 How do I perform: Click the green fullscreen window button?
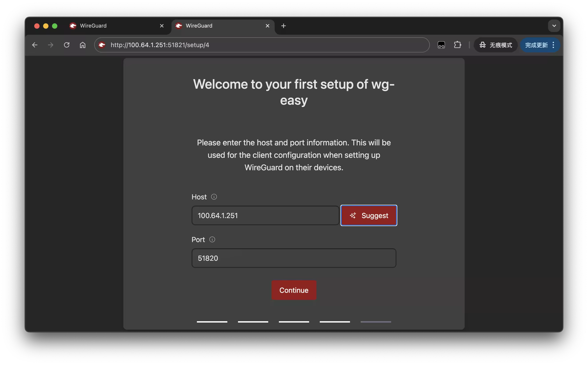(x=54, y=26)
